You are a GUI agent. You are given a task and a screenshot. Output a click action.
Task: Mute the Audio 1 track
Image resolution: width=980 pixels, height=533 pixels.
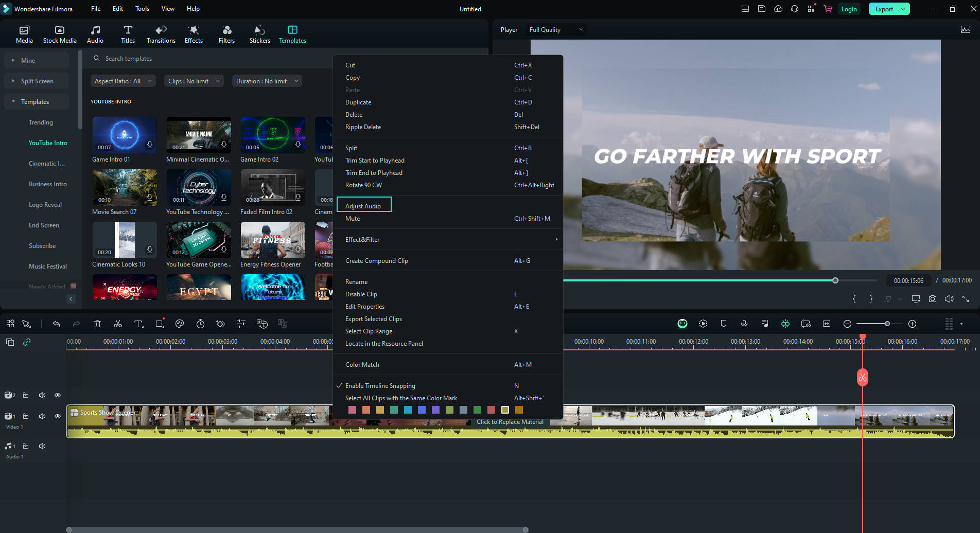42,446
